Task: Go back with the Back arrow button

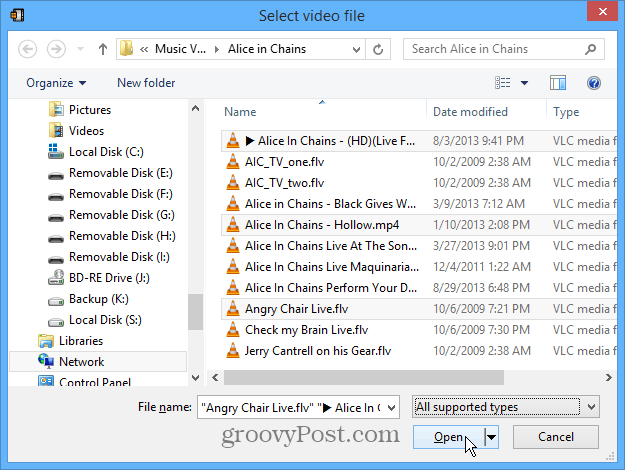Action: click(x=28, y=49)
